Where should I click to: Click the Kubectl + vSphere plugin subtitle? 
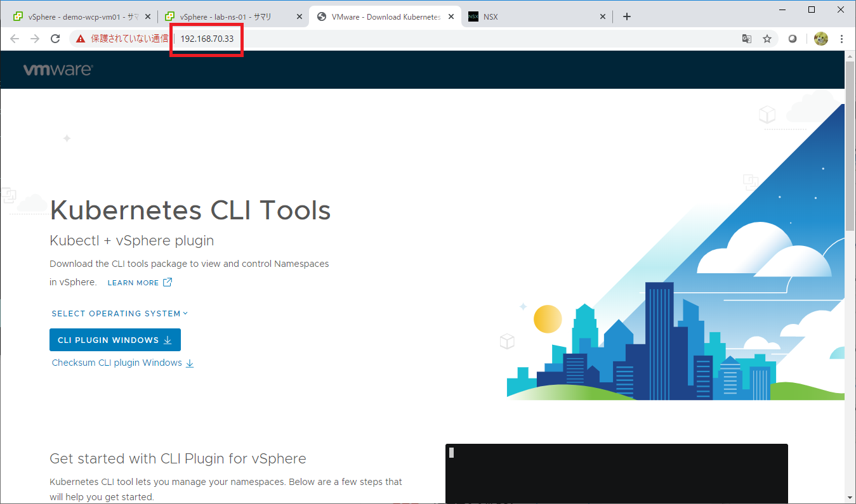coord(132,241)
